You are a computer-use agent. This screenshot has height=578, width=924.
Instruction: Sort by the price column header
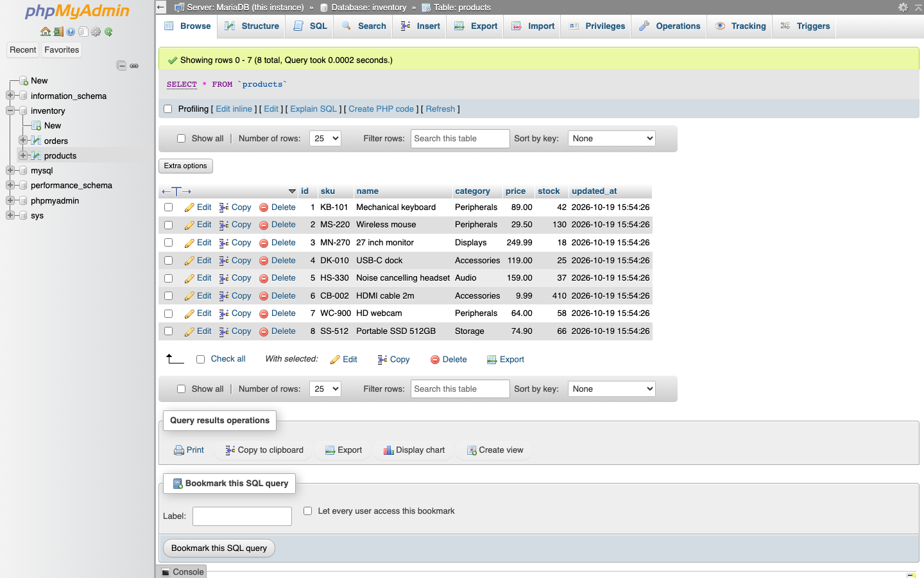coord(515,191)
